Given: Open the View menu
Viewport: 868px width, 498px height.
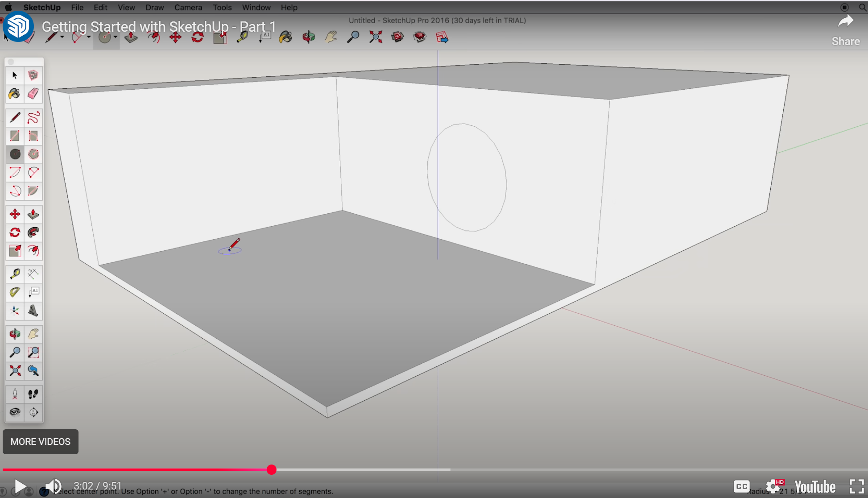Looking at the screenshot, I should click(126, 7).
